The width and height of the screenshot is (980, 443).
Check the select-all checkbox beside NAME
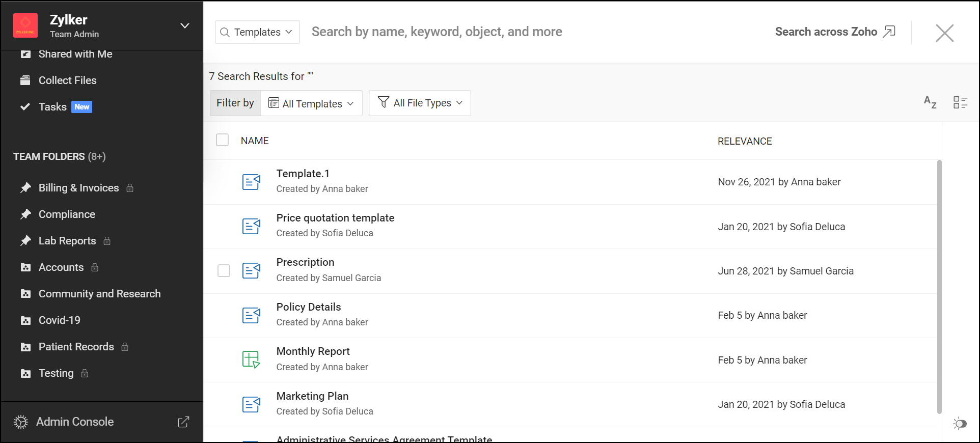[223, 140]
